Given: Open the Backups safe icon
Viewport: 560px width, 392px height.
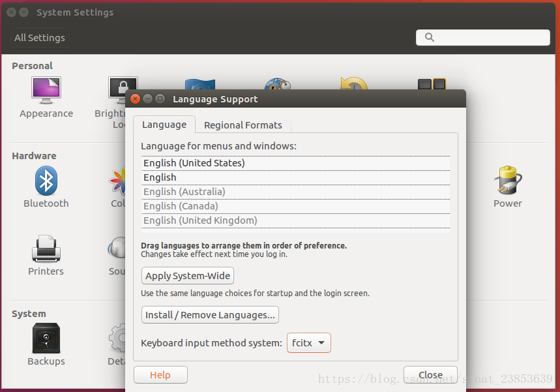Looking at the screenshot, I should (x=46, y=338).
